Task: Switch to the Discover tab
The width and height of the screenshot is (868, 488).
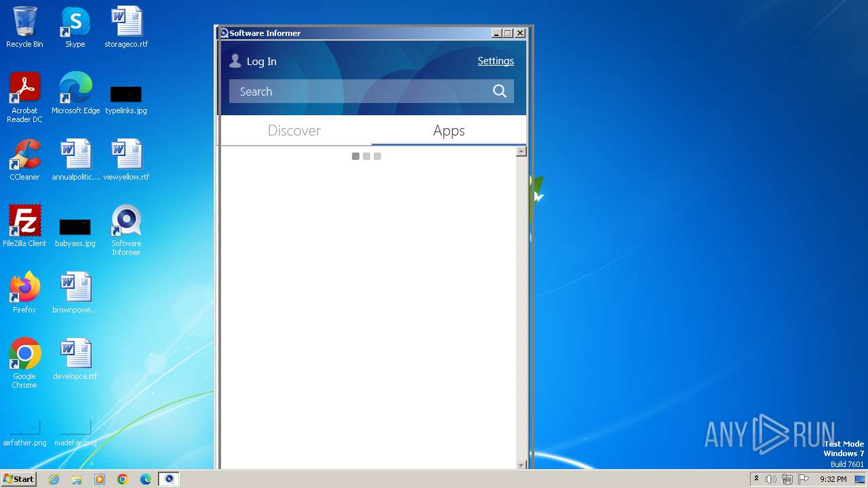Action: (x=294, y=131)
